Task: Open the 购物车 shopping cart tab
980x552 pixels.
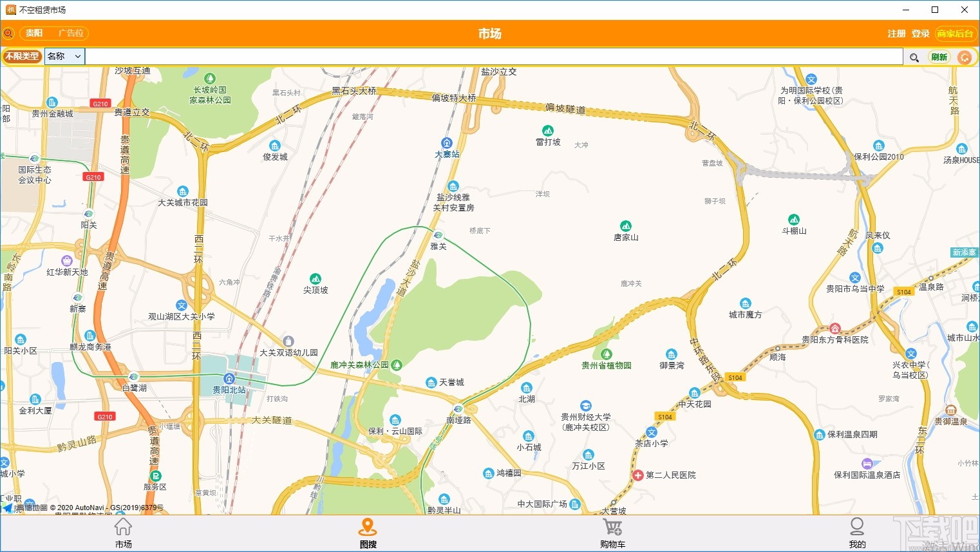Action: (612, 533)
